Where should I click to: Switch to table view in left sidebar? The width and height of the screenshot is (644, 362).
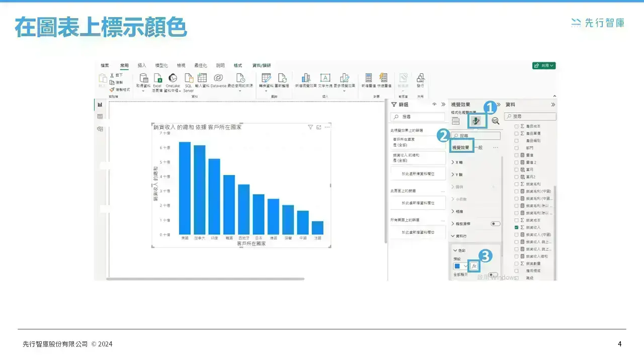click(100, 116)
